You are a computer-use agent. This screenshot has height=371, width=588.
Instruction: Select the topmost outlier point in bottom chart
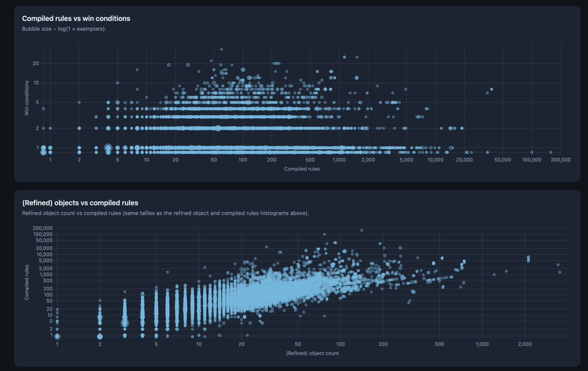[x=362, y=230]
